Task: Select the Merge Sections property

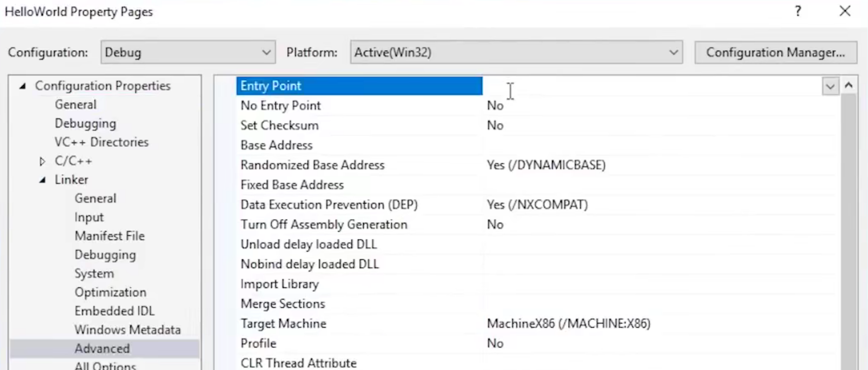Action: click(x=283, y=304)
